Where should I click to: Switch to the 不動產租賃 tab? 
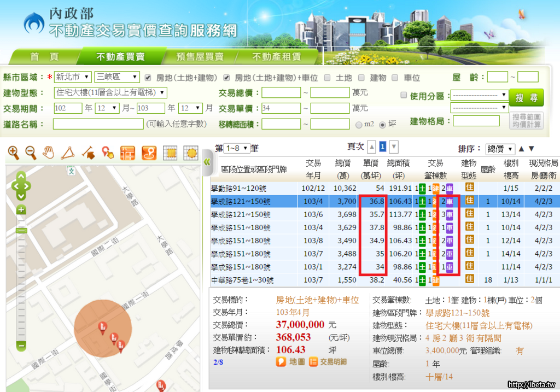(276, 56)
